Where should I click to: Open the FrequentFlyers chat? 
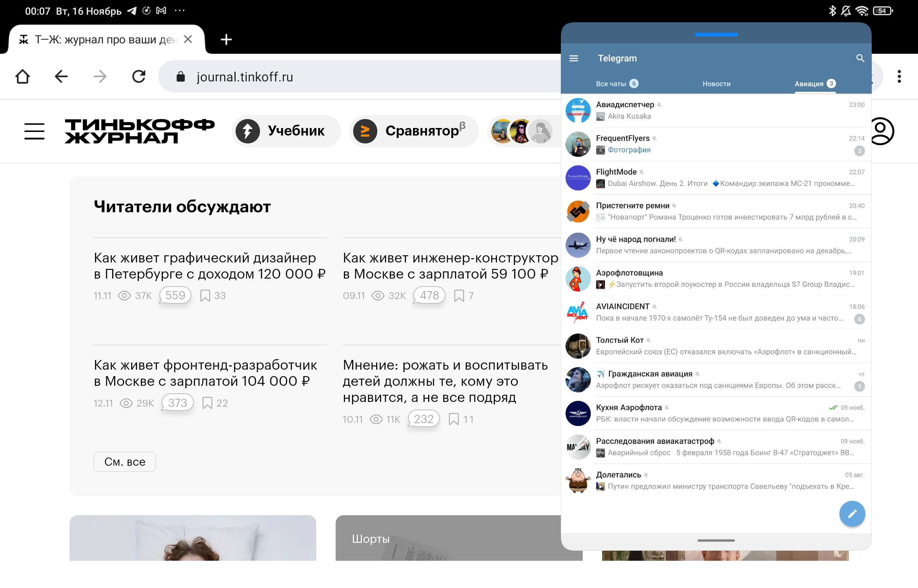pos(716,144)
